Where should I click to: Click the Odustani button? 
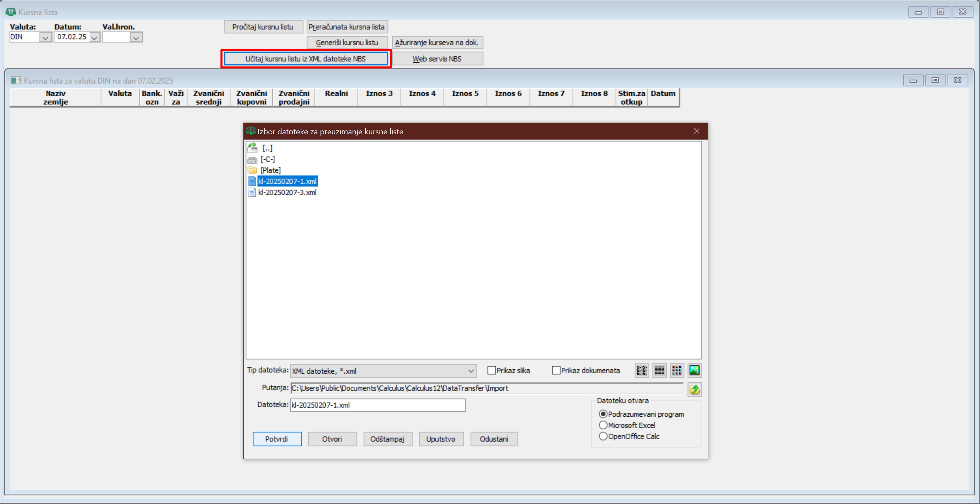click(x=494, y=439)
